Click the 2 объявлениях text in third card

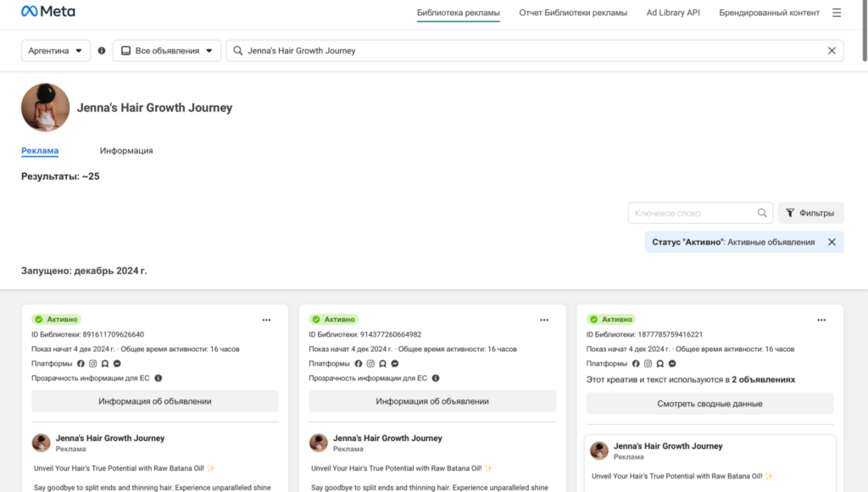[764, 379]
